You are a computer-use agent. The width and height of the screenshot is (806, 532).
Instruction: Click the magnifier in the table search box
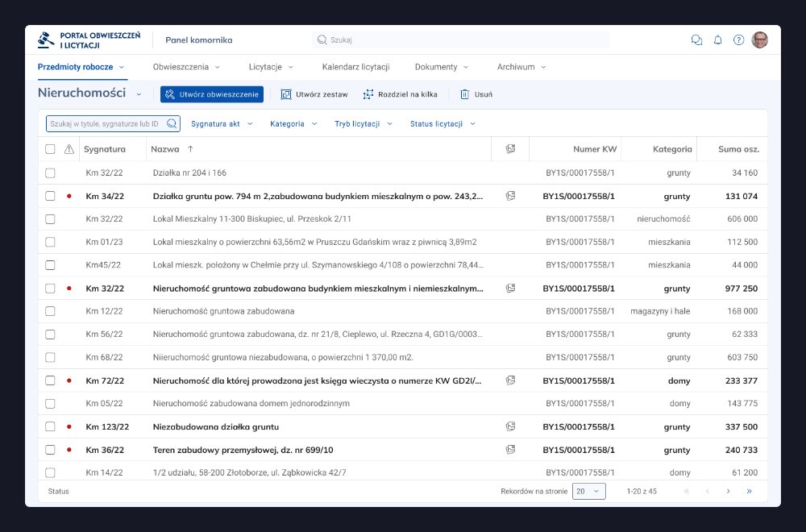click(x=172, y=124)
